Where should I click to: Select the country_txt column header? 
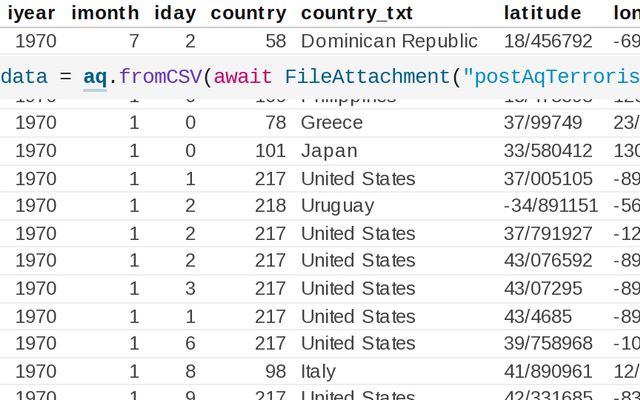coord(356,13)
